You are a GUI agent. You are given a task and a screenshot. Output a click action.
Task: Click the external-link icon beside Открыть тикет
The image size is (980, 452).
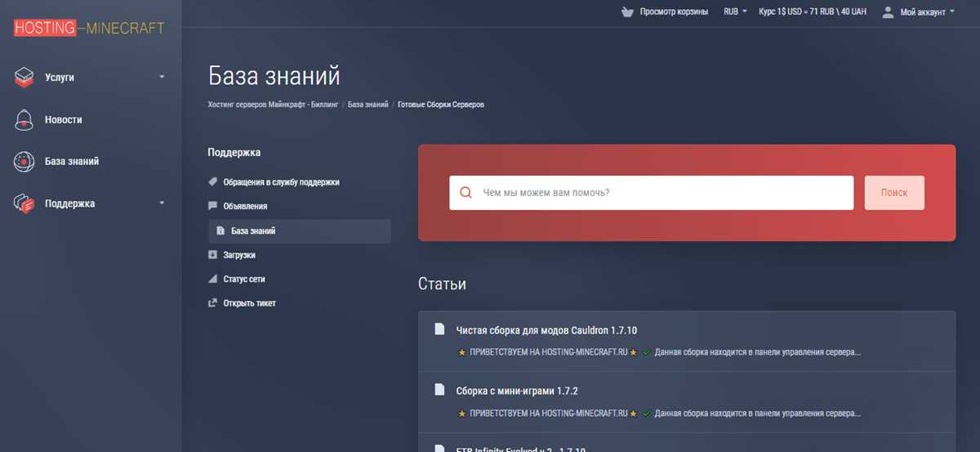212,303
